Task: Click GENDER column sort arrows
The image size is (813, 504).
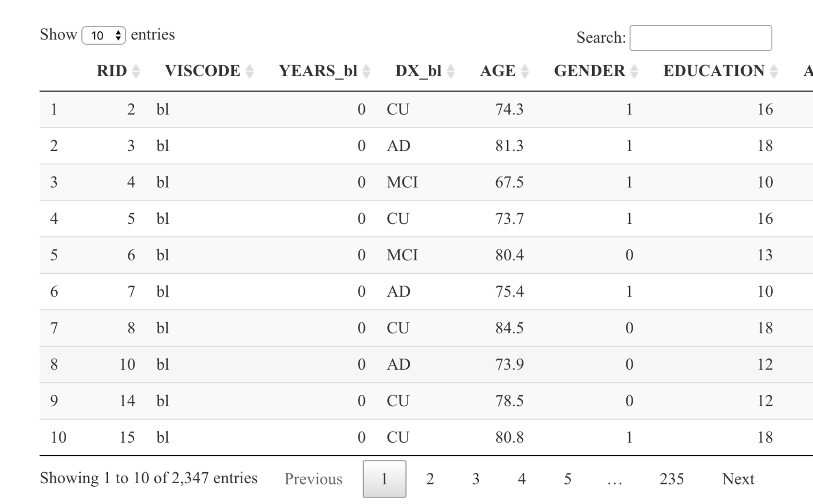Action: click(x=634, y=71)
